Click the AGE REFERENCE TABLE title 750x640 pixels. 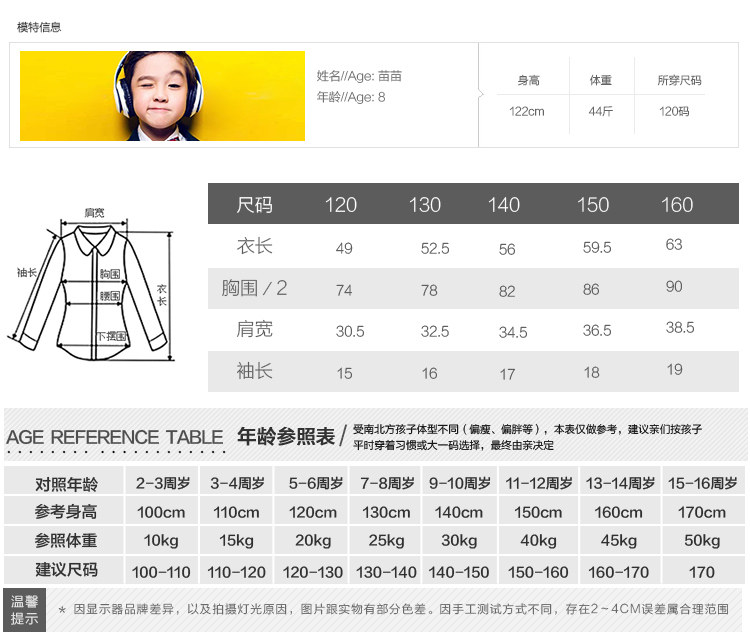pos(115,437)
